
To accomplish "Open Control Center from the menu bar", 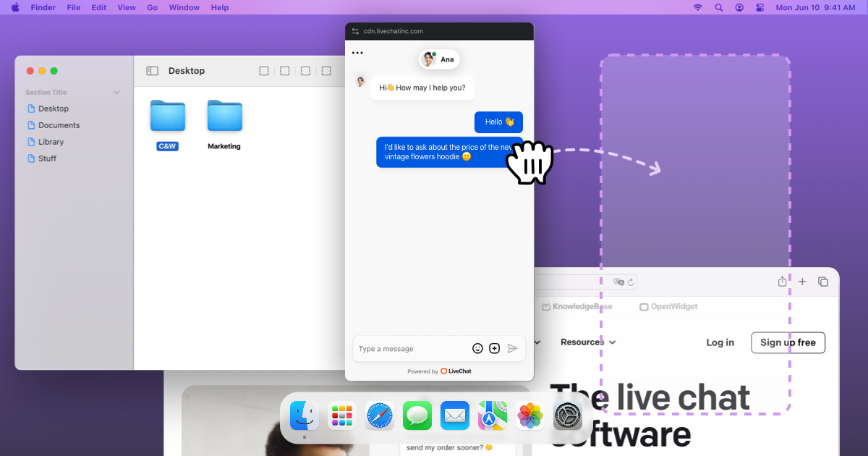I will point(759,7).
